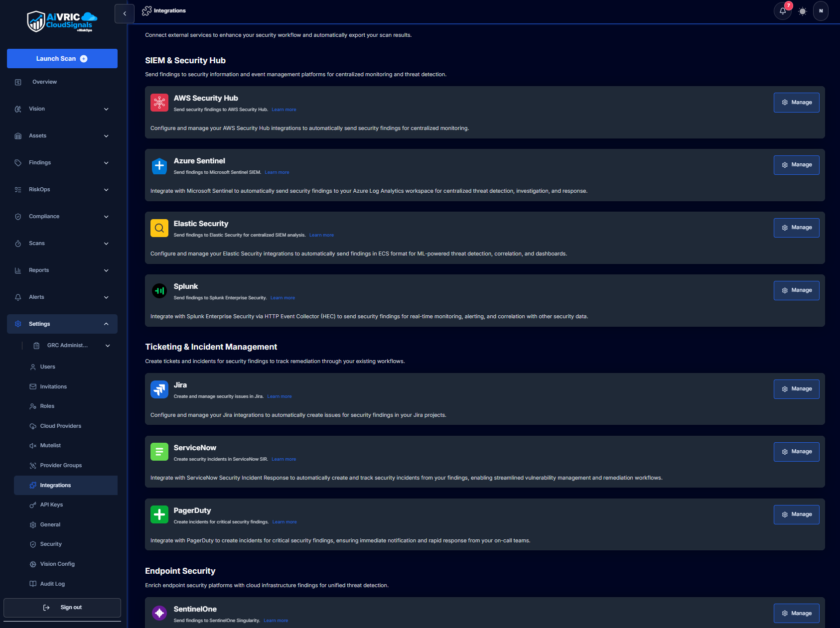Collapse the Settings section
840x628 pixels.
coord(62,324)
